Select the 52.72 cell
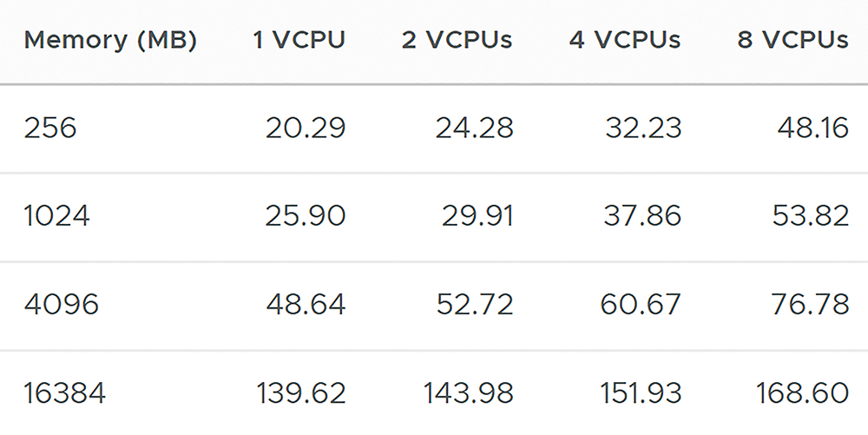 click(475, 305)
